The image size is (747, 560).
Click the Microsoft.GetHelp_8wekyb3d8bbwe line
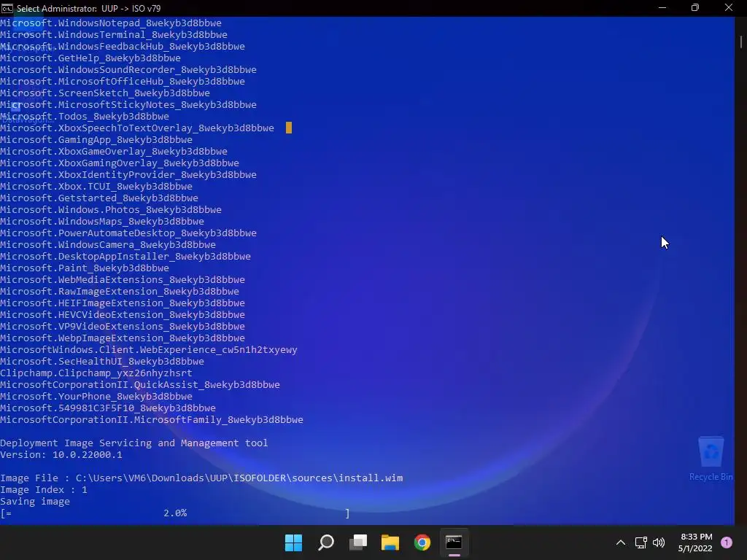(90, 58)
